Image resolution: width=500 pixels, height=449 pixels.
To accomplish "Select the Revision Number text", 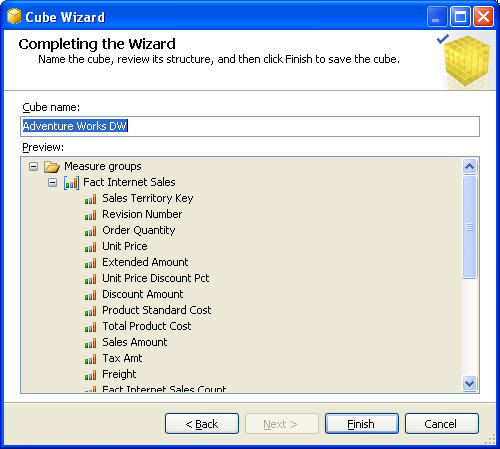I will [142, 214].
